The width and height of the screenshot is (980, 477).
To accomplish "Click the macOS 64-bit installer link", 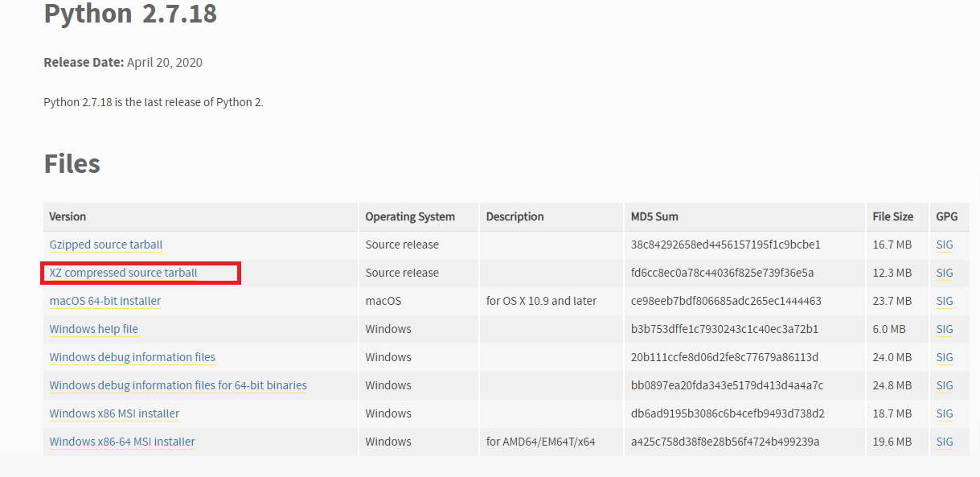I will coord(105,301).
